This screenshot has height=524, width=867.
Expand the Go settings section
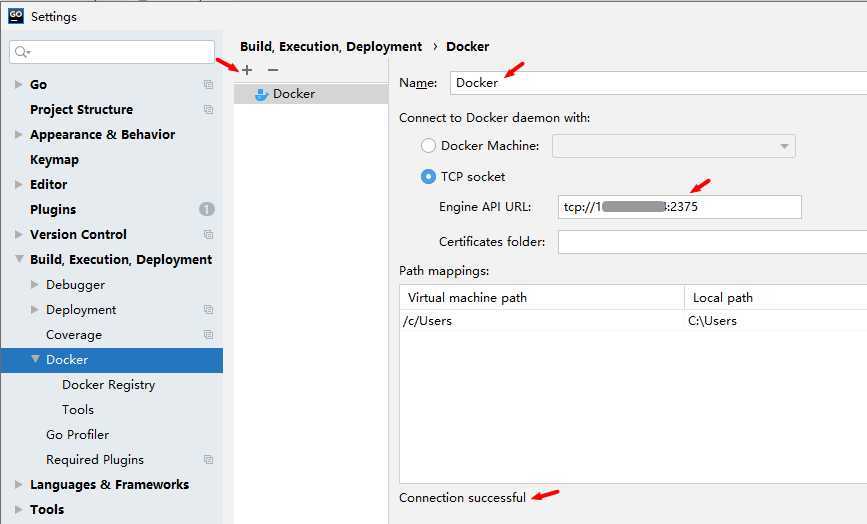18,85
